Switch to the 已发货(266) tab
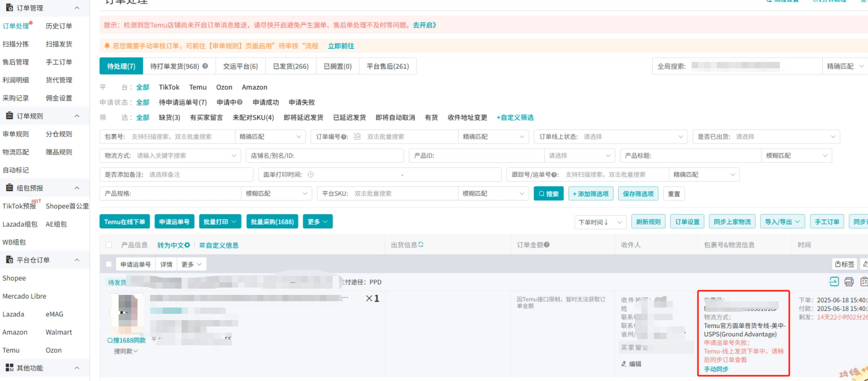 291,66
